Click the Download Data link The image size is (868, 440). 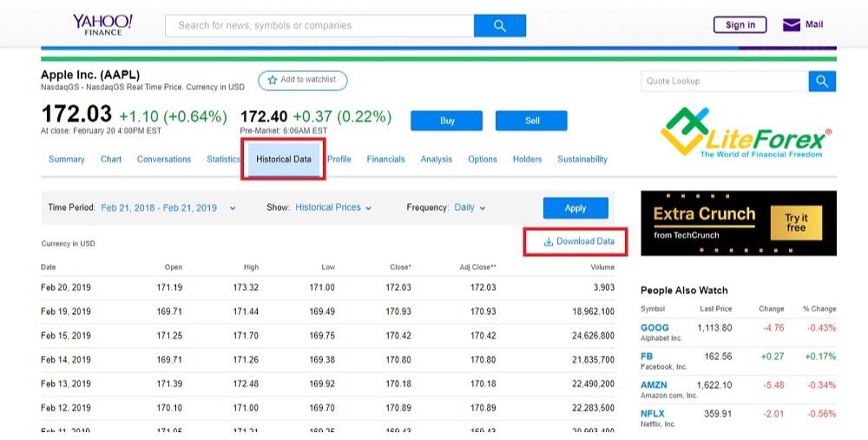[x=579, y=241]
